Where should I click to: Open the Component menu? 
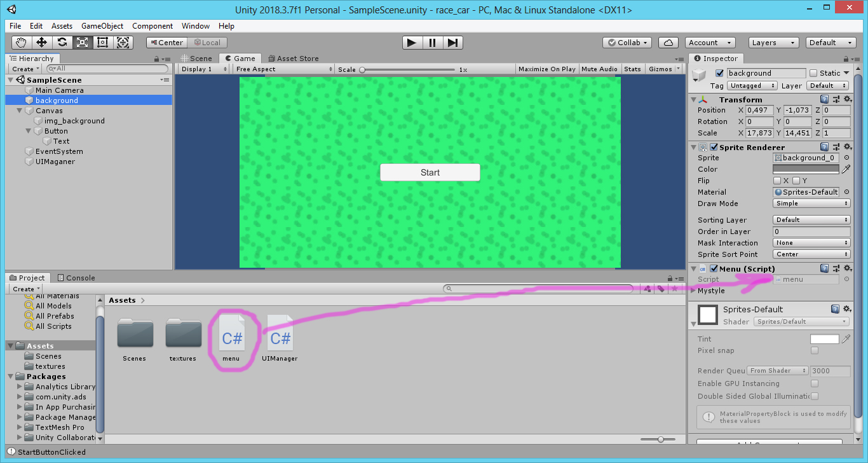[x=153, y=26]
